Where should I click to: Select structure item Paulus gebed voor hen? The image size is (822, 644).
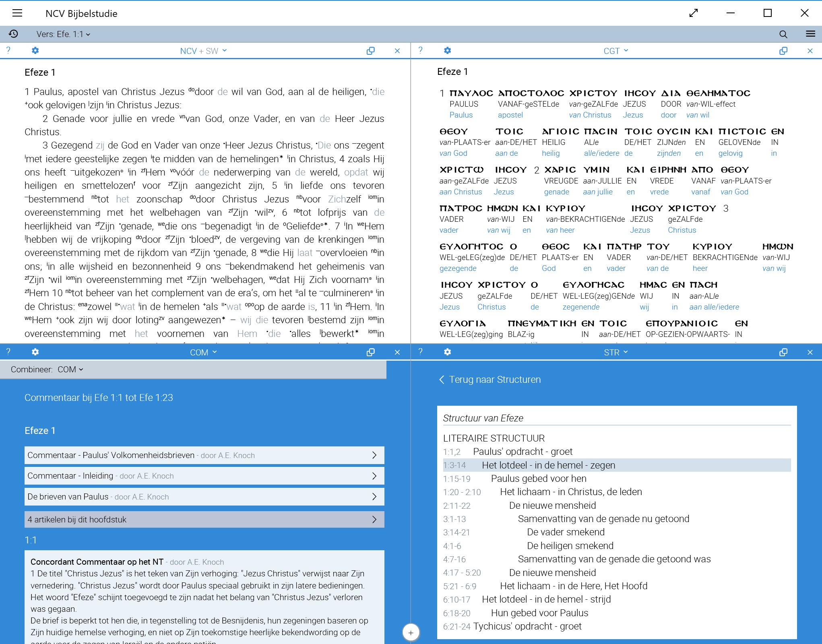coord(538,479)
